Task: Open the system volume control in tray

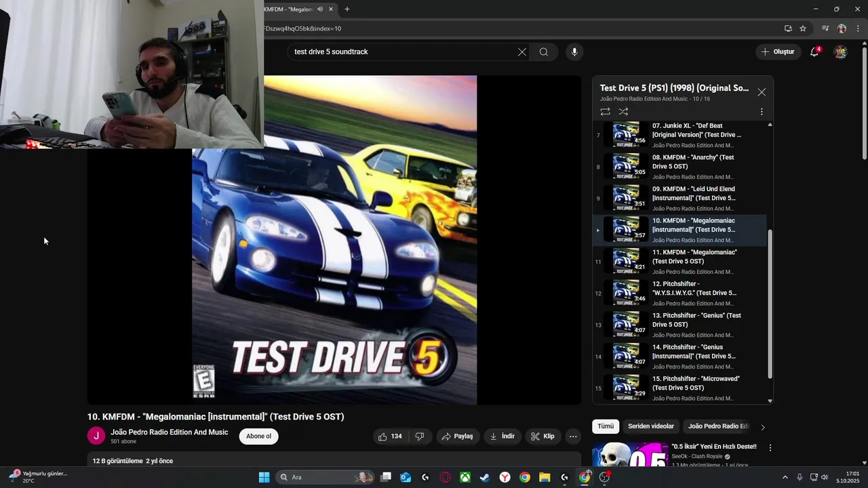Action: (x=825, y=477)
